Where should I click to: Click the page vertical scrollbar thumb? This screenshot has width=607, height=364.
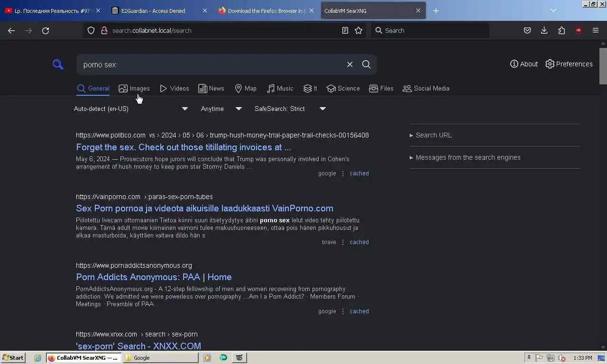click(x=603, y=65)
